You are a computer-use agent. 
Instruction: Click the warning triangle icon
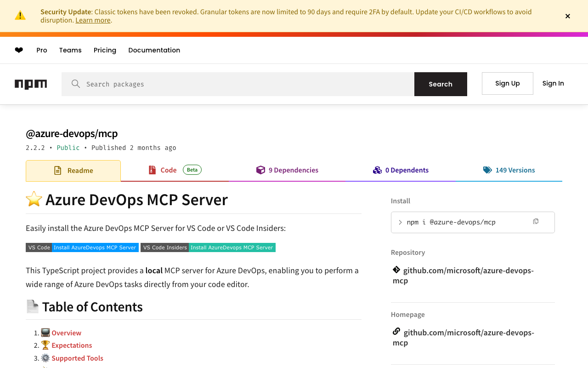(20, 16)
